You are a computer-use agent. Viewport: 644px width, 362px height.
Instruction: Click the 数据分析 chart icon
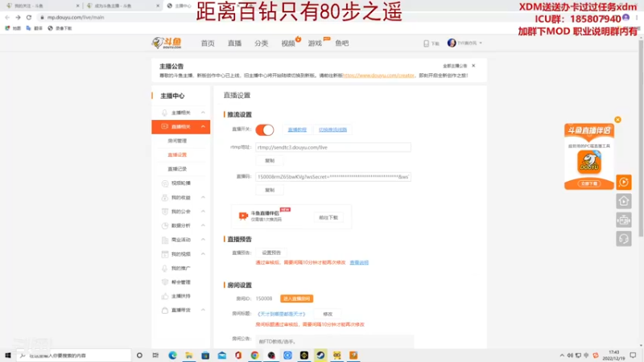[x=165, y=225]
